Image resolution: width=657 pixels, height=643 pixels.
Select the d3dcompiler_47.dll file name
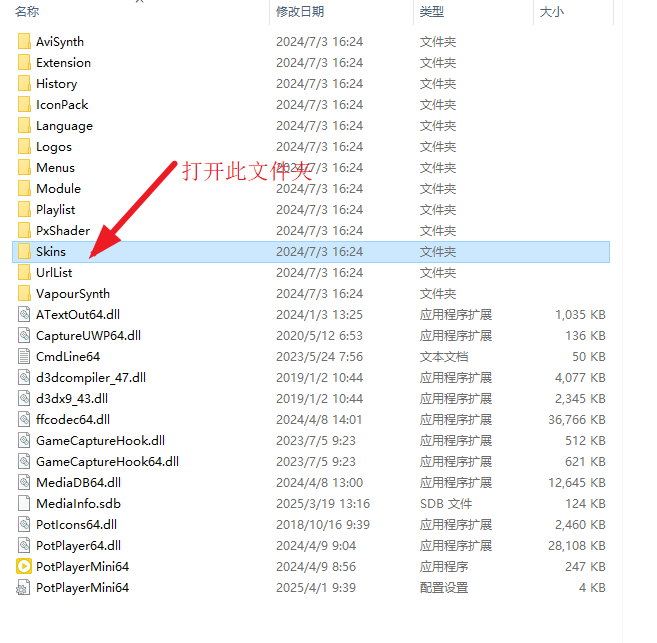(91, 378)
